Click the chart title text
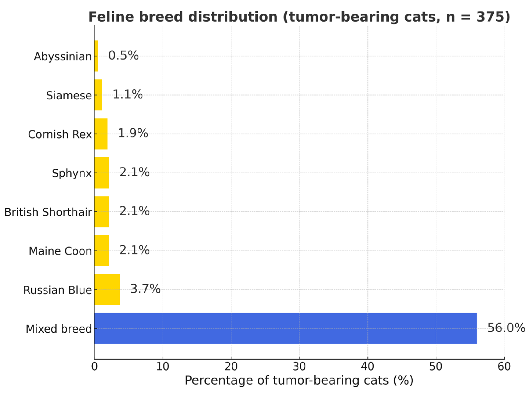Screen dimensions: 532x394 coord(299,17)
